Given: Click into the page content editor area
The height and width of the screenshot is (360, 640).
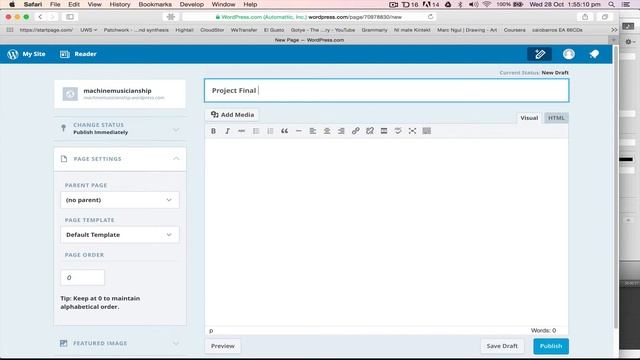Looking at the screenshot, I should tap(386, 232).
